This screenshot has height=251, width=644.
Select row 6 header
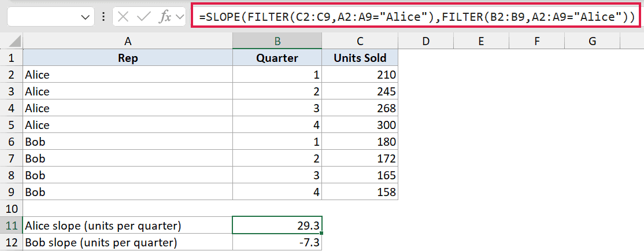click(x=11, y=141)
